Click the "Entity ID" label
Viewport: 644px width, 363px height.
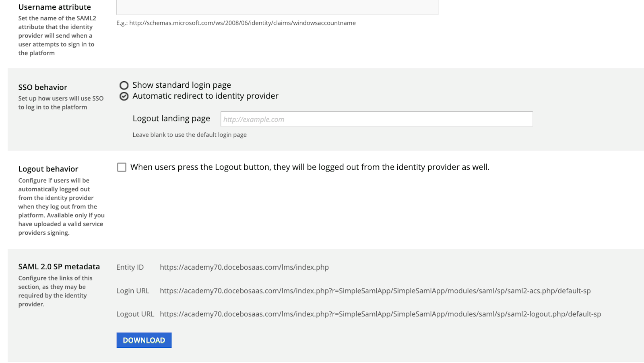(x=130, y=267)
